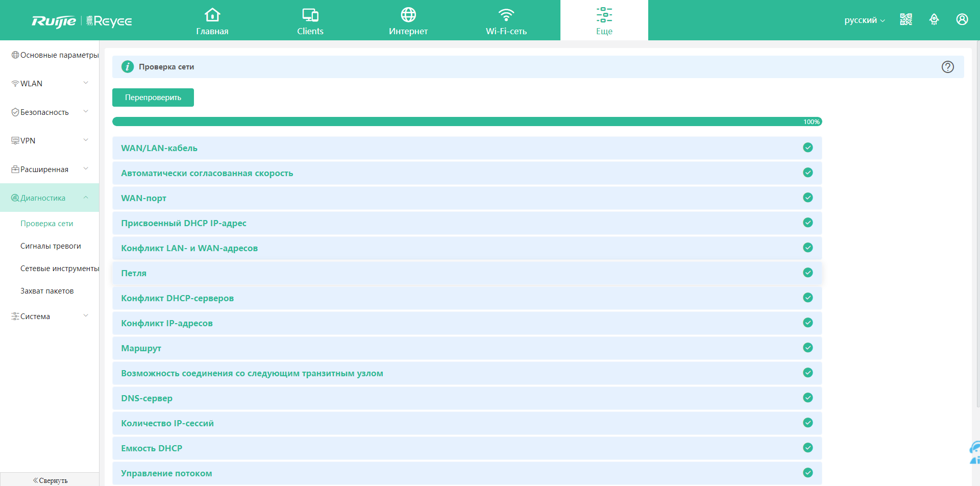Image resolution: width=980 pixels, height=486 pixels.
Task: Open the русский language dropdown
Action: (865, 20)
